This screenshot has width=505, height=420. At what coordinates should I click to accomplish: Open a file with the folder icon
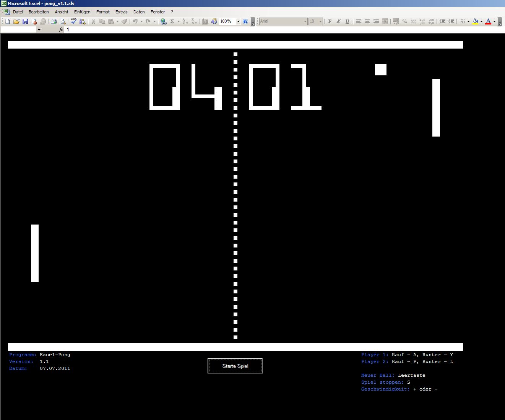tap(16, 21)
